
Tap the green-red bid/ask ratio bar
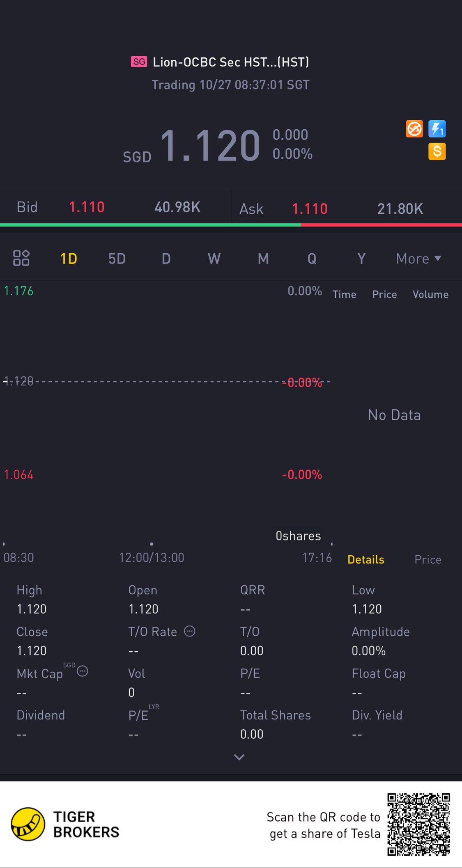pyautogui.click(x=231, y=225)
